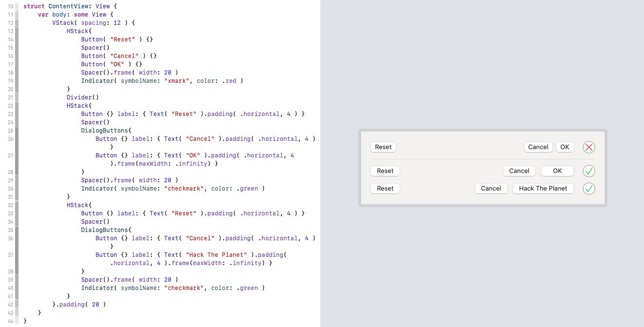Click the red xmark indicator icon

pos(589,147)
